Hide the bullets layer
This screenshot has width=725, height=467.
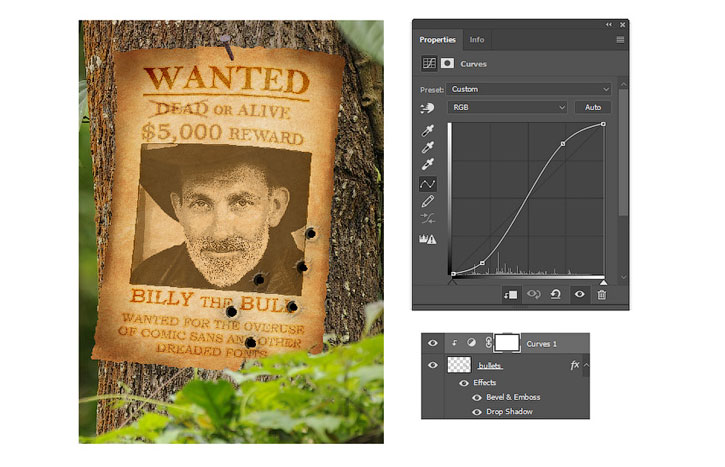[432, 365]
